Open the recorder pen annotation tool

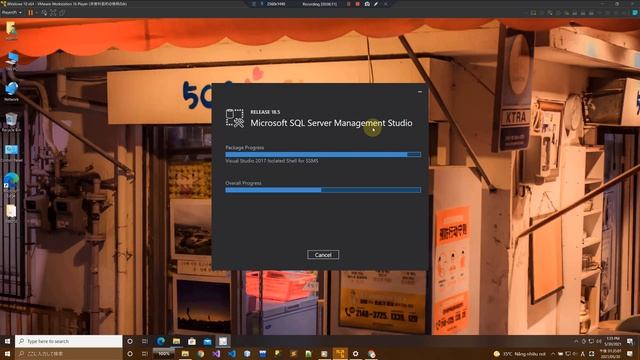click(x=376, y=4)
